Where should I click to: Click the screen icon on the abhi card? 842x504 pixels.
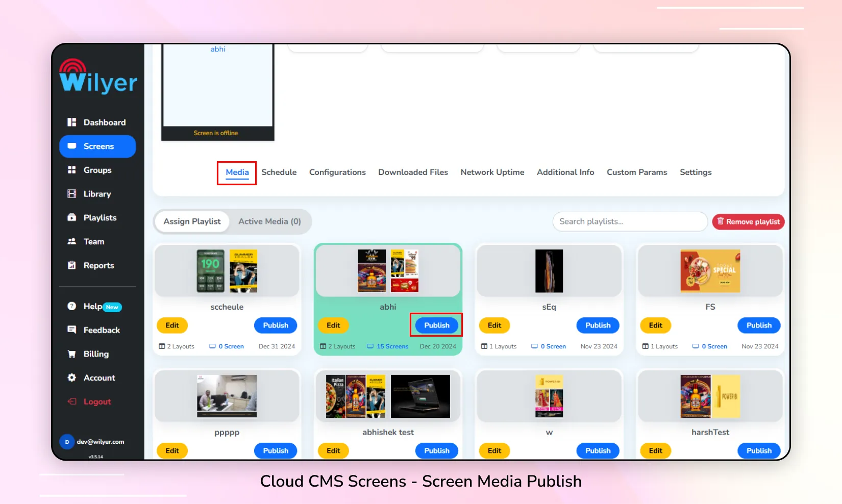pyautogui.click(x=370, y=346)
